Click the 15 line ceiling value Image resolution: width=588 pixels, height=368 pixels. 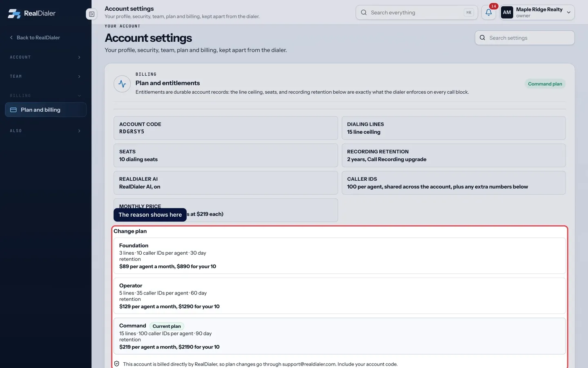tap(364, 132)
